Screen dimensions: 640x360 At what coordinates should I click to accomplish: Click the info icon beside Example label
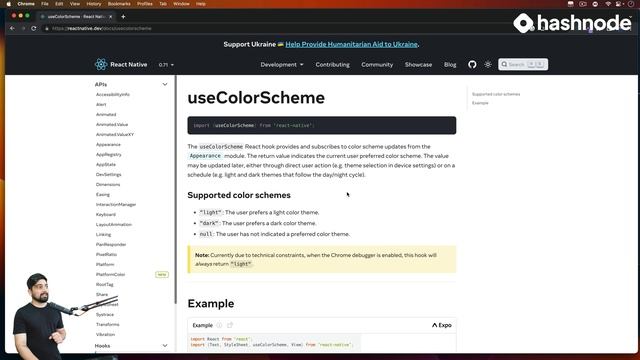coord(219,325)
